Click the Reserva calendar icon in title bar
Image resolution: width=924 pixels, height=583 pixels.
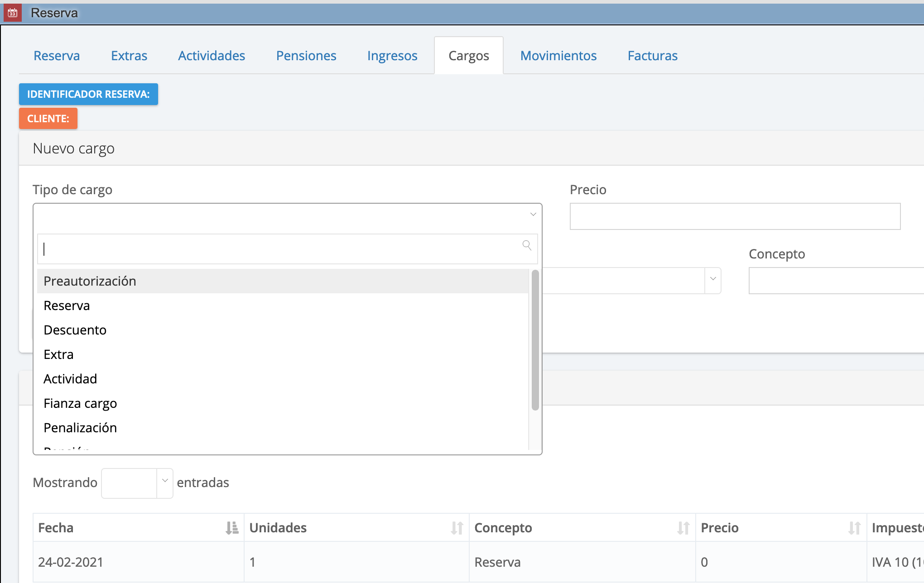[x=12, y=13]
